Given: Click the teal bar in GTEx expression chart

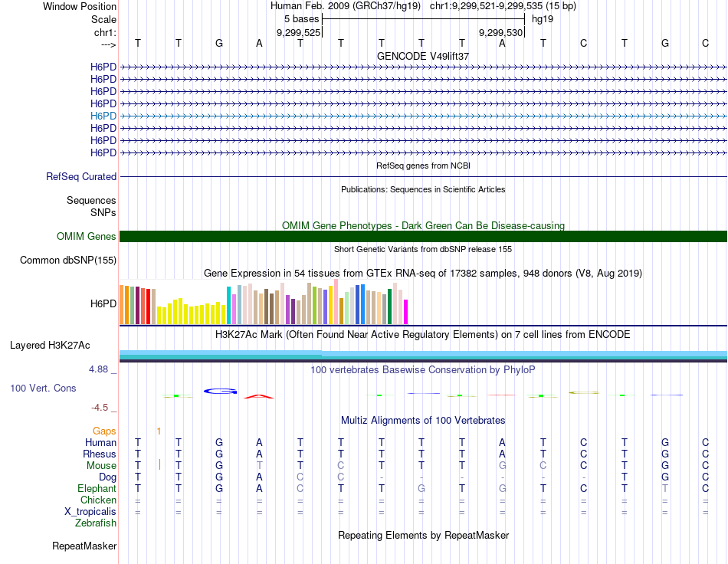Looking at the screenshot, I should [228, 306].
